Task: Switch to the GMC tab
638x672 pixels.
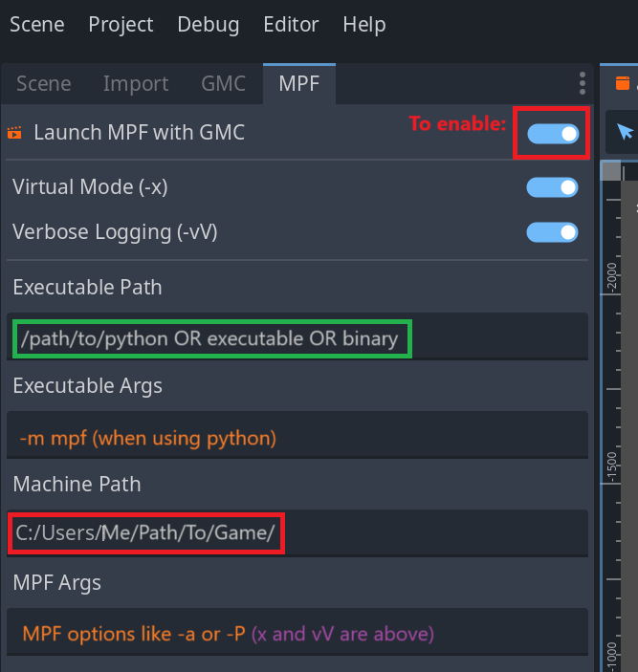Action: point(223,84)
